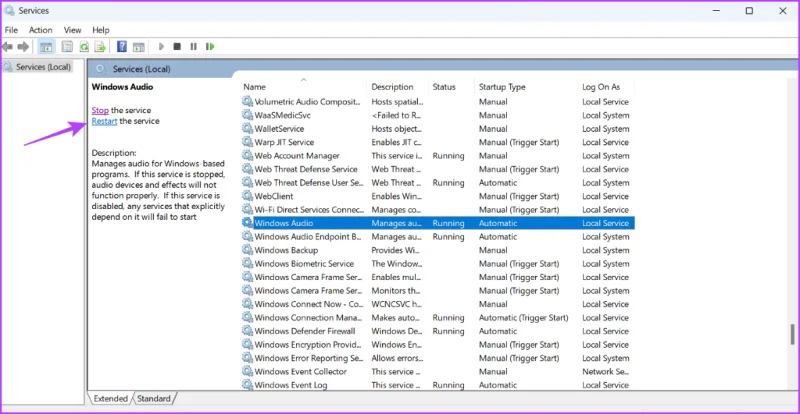This screenshot has height=414, width=800.
Task: Open the Action menu
Action: (x=40, y=30)
